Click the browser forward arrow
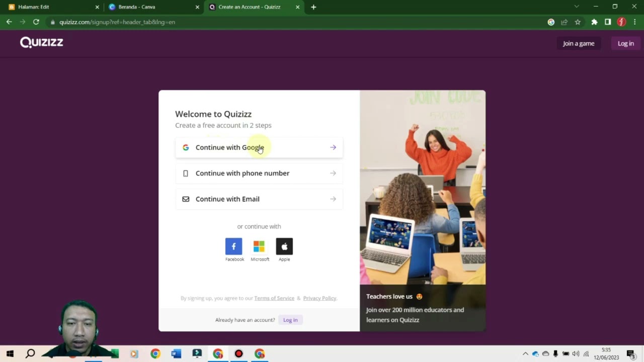 [22, 22]
